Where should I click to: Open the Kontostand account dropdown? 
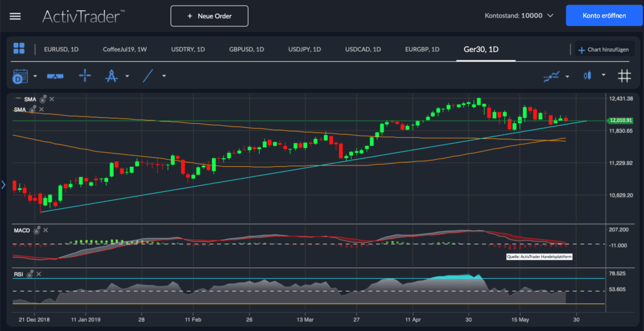tap(519, 16)
